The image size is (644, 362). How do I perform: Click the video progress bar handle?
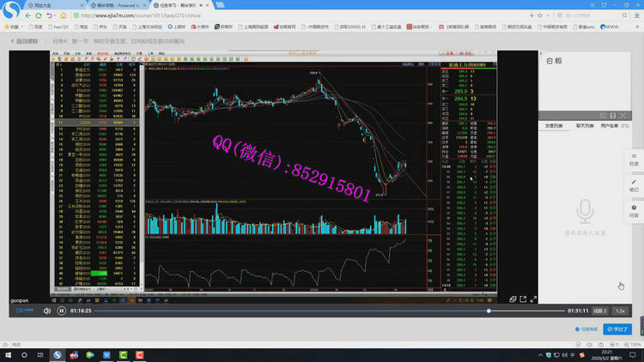(x=489, y=311)
